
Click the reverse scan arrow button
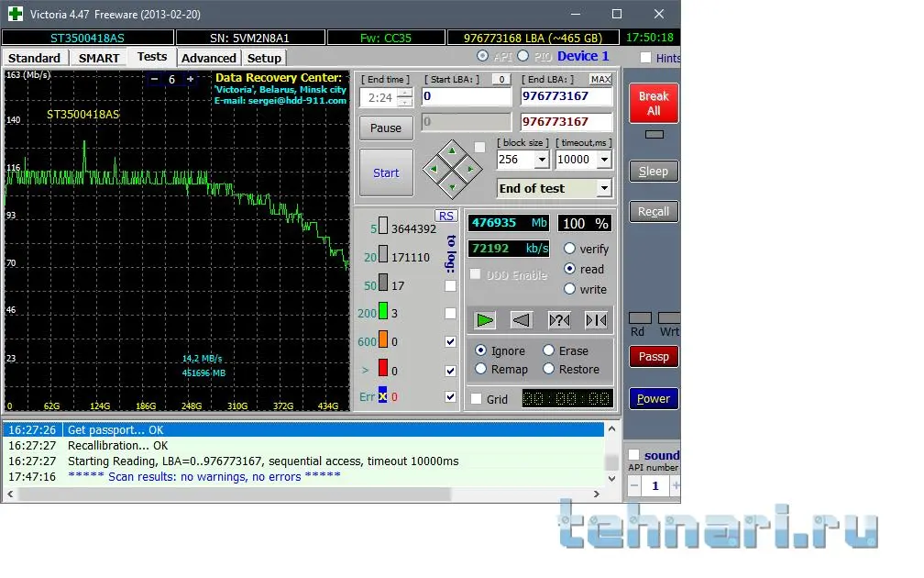pyautogui.click(x=521, y=320)
